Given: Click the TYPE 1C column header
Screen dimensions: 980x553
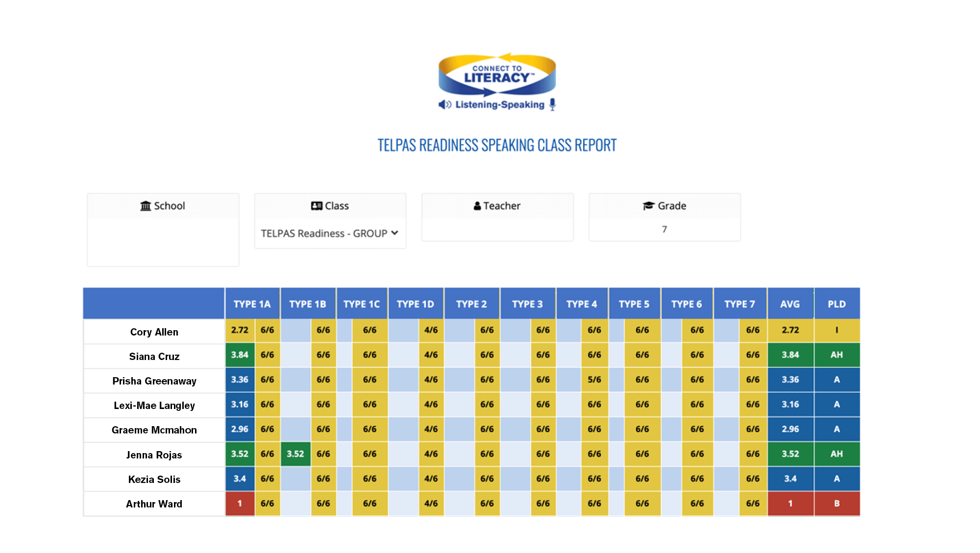Looking at the screenshot, I should coord(362,304).
